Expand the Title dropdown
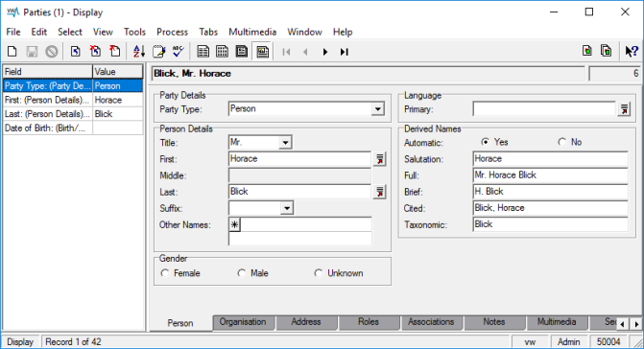Screen dimensions: 644x349 (285, 143)
